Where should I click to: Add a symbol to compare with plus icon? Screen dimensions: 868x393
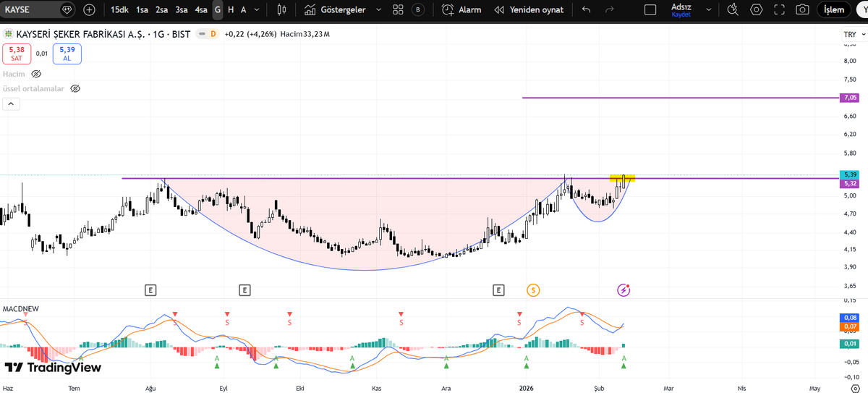tap(89, 10)
